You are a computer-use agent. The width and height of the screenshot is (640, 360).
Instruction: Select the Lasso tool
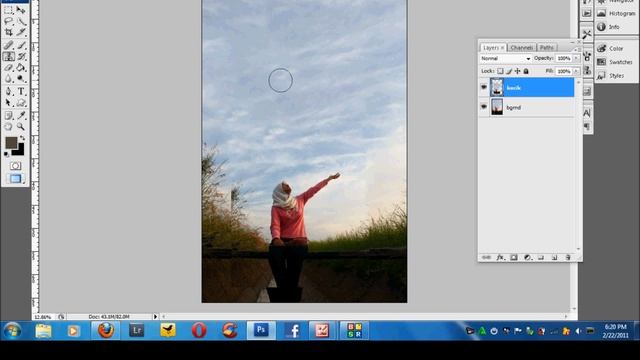(x=9, y=22)
